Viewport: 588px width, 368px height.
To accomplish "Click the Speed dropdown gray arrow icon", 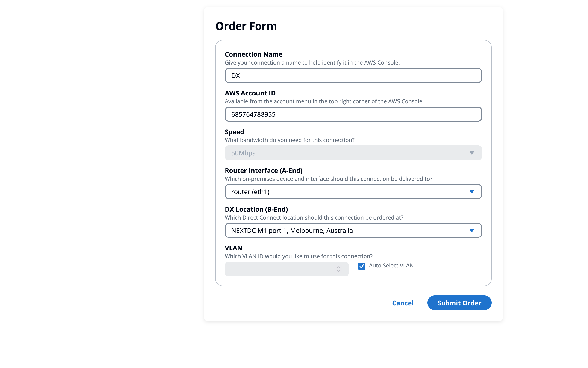I will click(x=471, y=153).
